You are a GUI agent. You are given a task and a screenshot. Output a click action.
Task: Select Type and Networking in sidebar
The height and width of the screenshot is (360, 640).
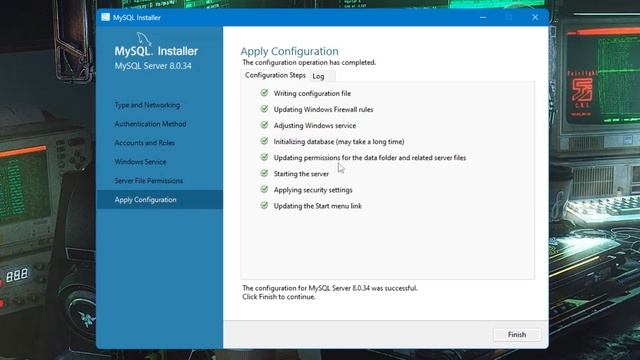pyautogui.click(x=147, y=105)
